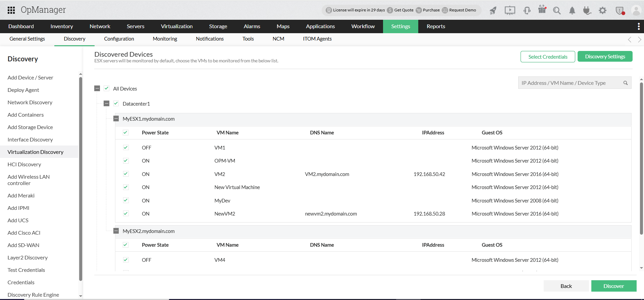644x300 pixels.
Task: Open Network Discovery in sidebar
Action: pos(30,102)
